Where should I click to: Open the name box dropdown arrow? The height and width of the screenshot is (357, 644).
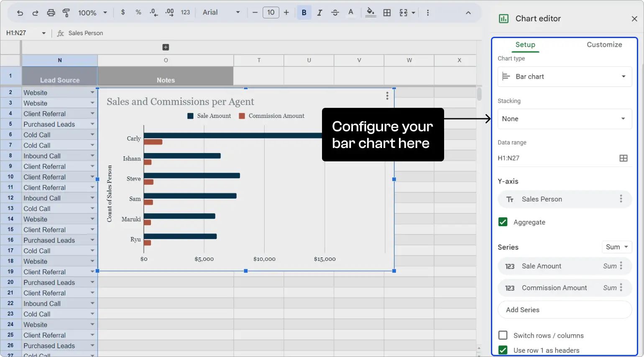click(x=43, y=33)
